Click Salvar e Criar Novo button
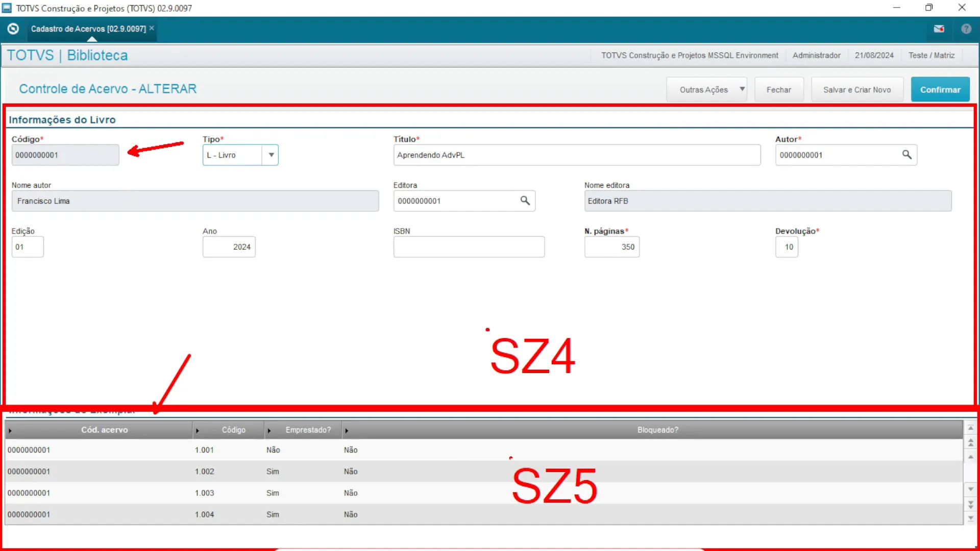The image size is (980, 551). tap(857, 89)
